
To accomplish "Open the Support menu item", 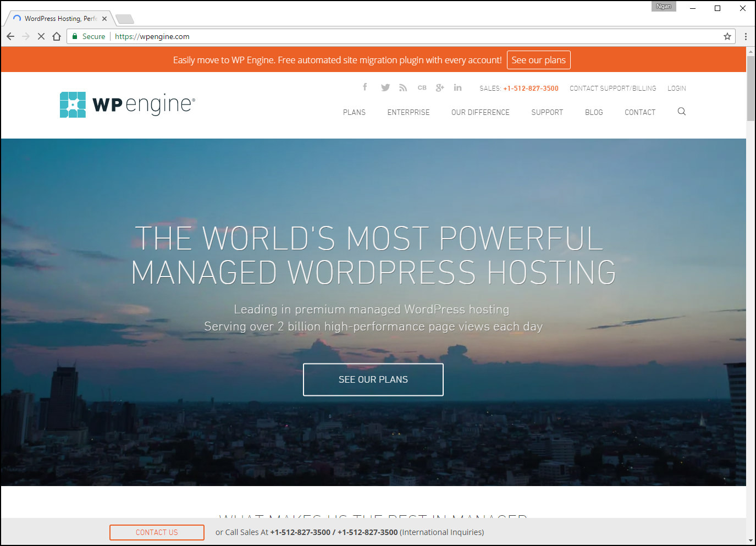I will pos(547,112).
